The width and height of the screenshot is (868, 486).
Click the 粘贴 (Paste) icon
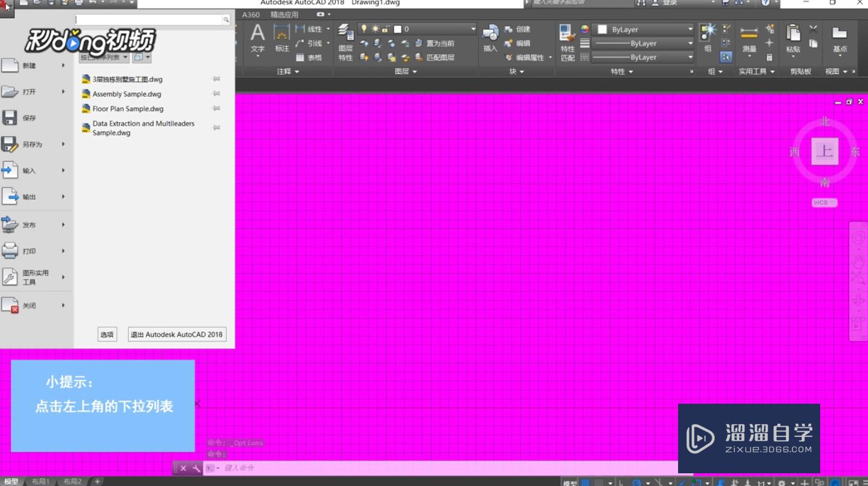point(793,33)
